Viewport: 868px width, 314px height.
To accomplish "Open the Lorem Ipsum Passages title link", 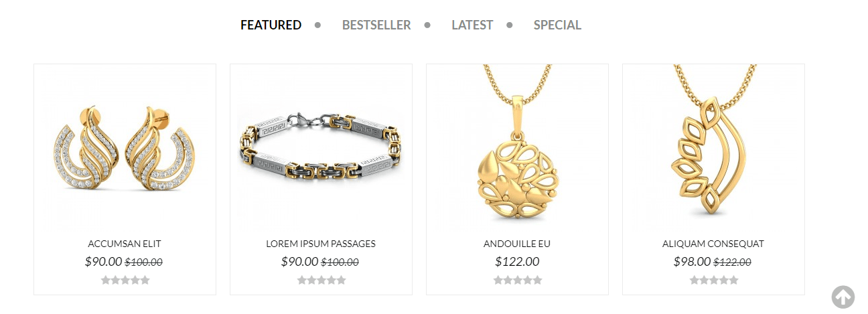I will coord(321,244).
